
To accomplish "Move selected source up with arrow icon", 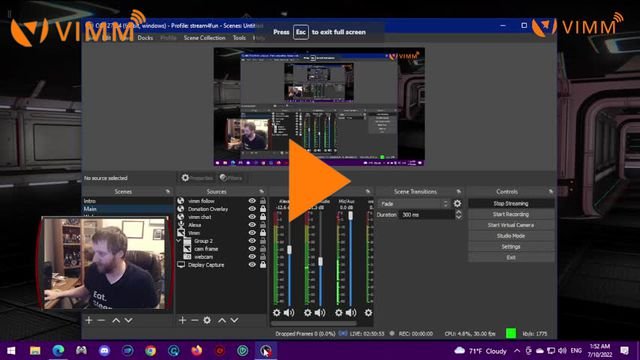I will [x=222, y=320].
